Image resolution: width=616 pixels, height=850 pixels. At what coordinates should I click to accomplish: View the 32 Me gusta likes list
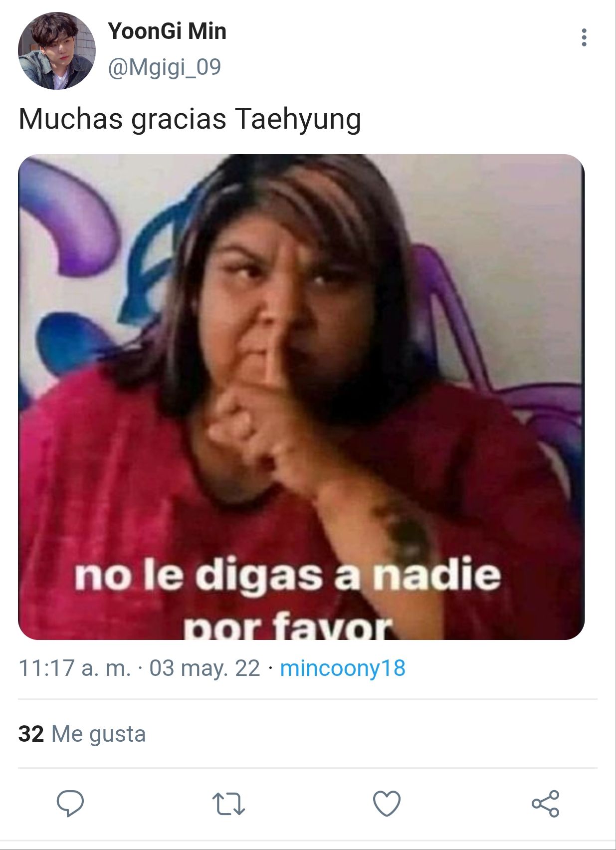coord(82,734)
